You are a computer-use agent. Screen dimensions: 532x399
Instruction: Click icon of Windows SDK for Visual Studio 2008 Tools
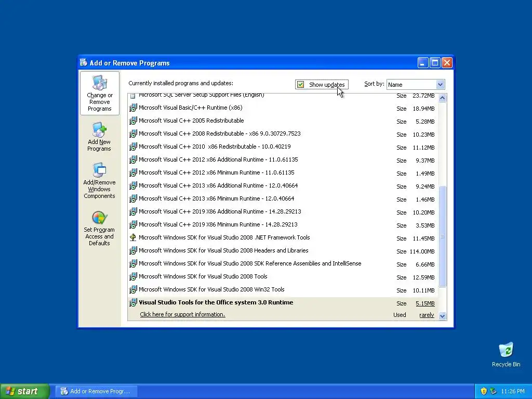(133, 276)
